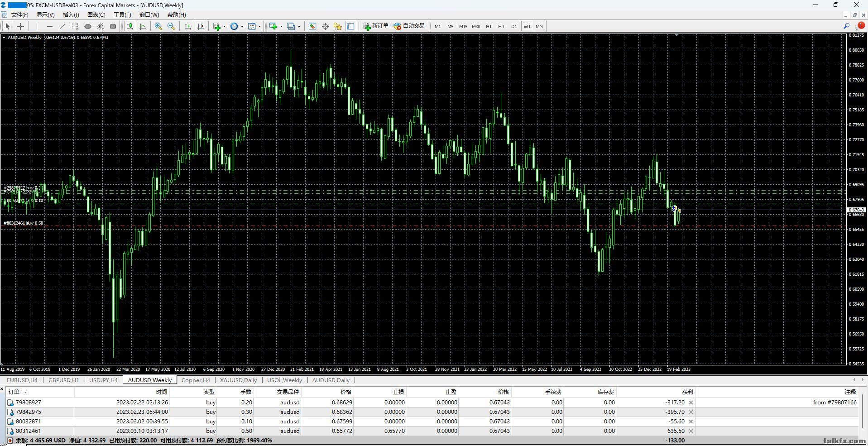This screenshot has width=868, height=446.
Task: Open the 图表(C) menu
Action: click(x=96, y=15)
